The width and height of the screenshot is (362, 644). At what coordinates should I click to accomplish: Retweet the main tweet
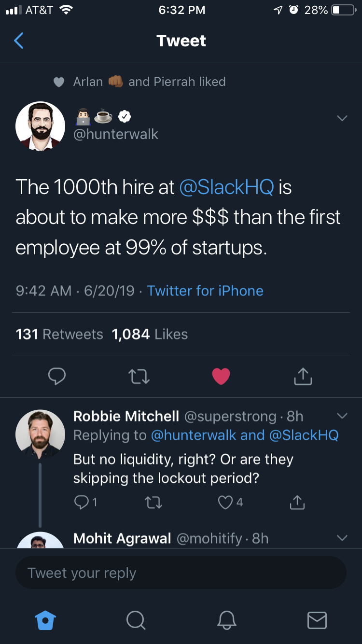point(139,377)
